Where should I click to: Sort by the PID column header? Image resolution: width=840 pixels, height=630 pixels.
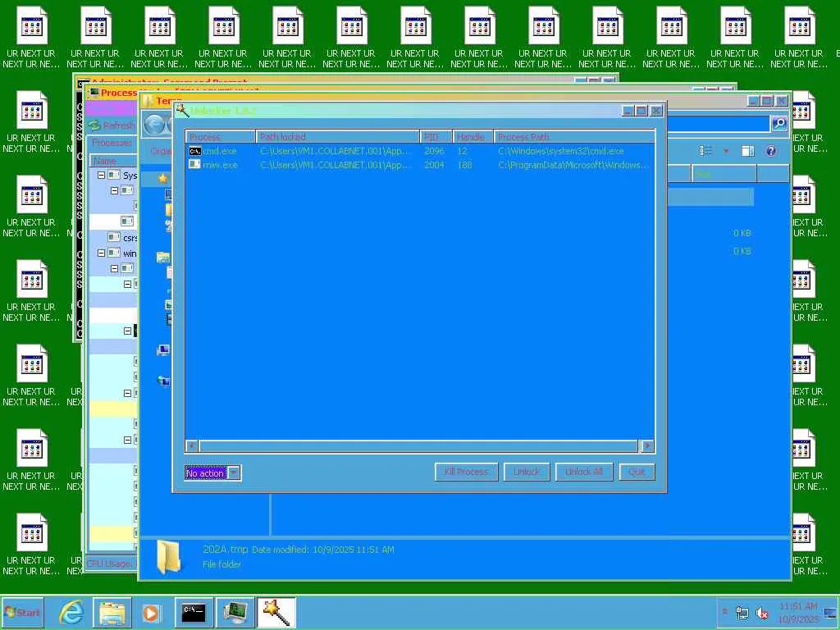(x=436, y=137)
